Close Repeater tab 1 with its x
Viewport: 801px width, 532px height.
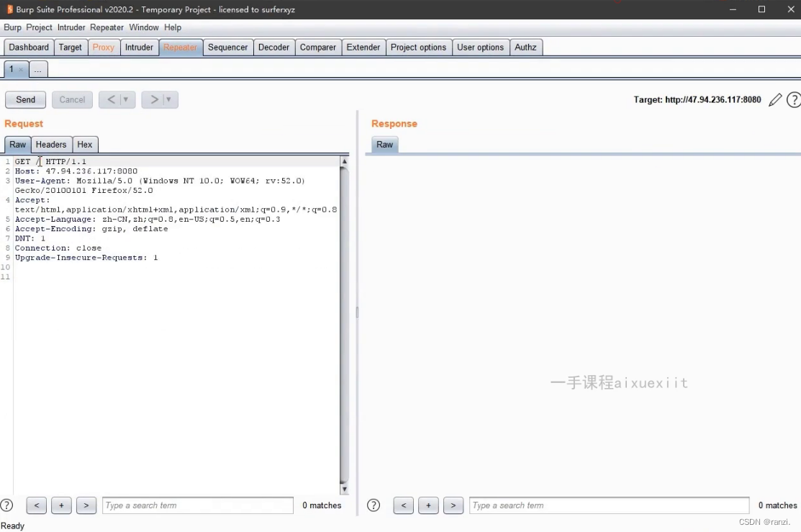coord(21,70)
